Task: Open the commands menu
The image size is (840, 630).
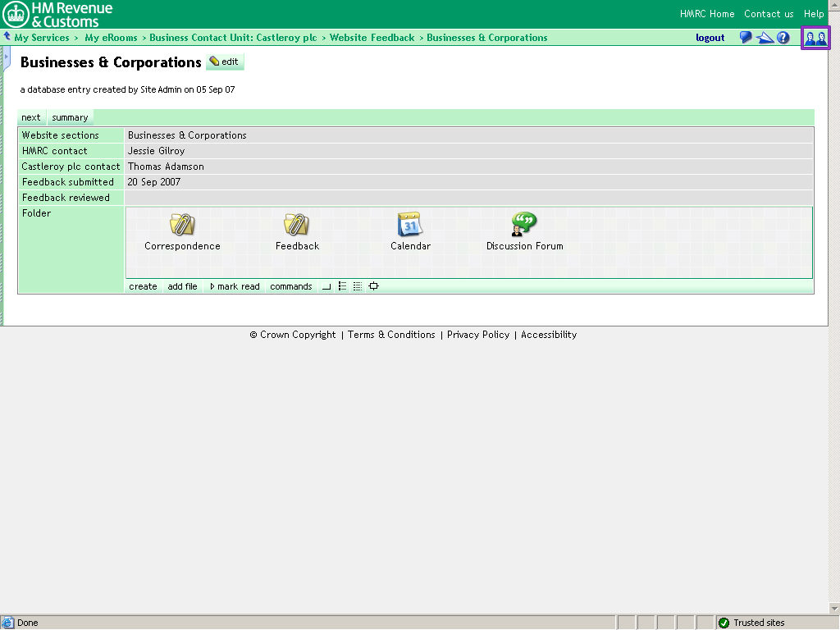Action: click(x=291, y=286)
